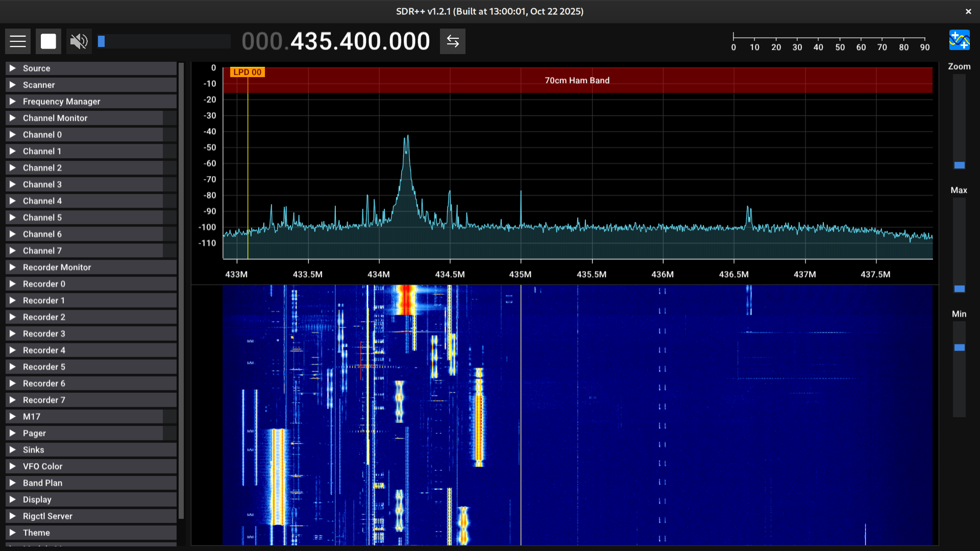Viewport: 980px width, 551px height.
Task: Click the SDR++ logo icon
Action: pyautogui.click(x=959, y=40)
